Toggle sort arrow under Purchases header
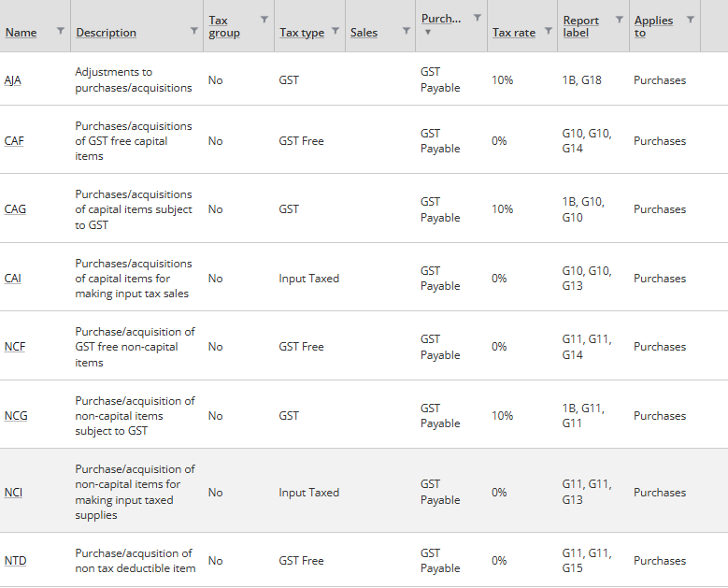The width and height of the screenshot is (728, 588). pos(428,32)
